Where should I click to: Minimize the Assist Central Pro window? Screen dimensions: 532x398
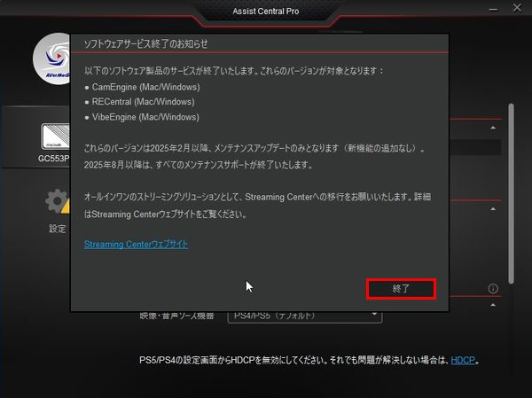(493, 9)
